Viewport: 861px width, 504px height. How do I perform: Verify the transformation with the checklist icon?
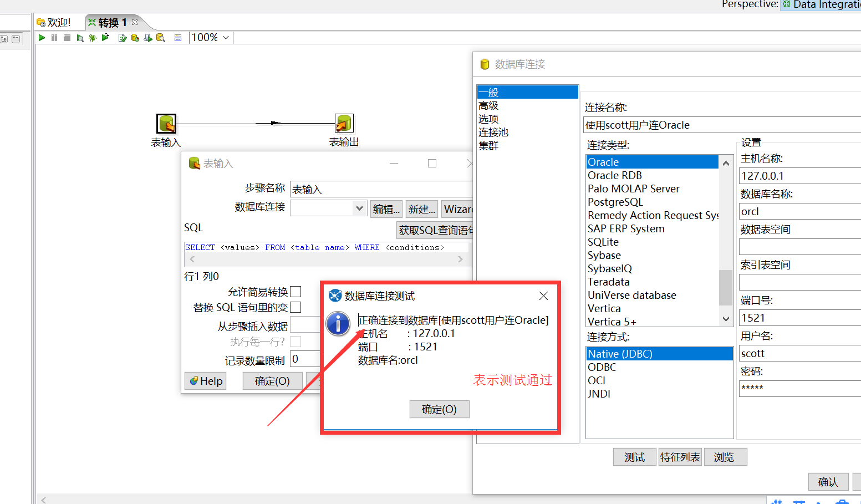pos(123,38)
